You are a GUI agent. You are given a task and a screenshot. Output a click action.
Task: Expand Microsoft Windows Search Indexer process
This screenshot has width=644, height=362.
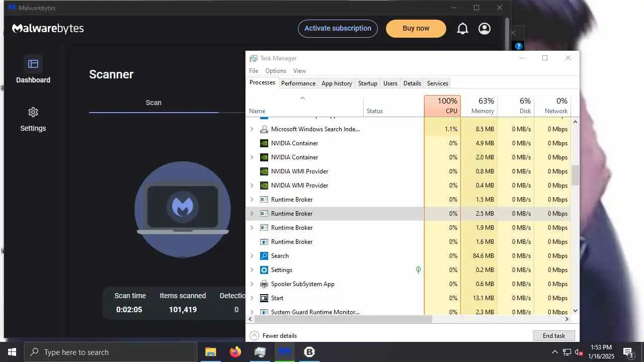[x=252, y=129]
